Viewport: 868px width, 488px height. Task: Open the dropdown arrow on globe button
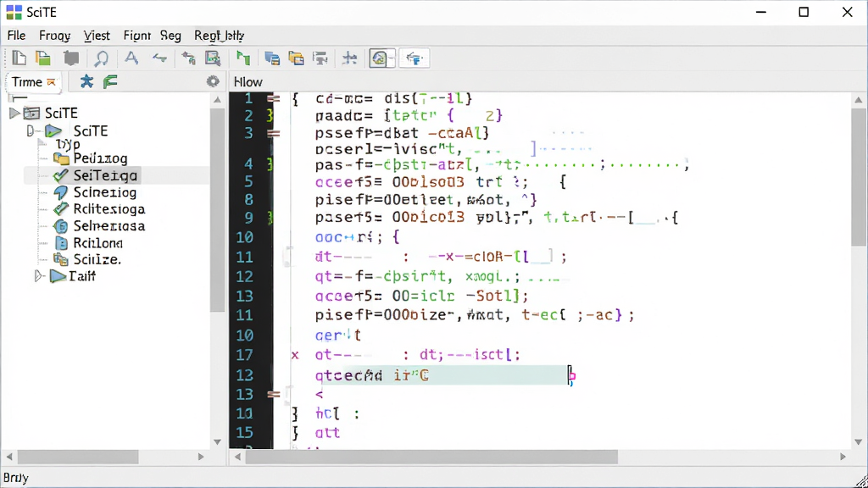tap(392, 58)
